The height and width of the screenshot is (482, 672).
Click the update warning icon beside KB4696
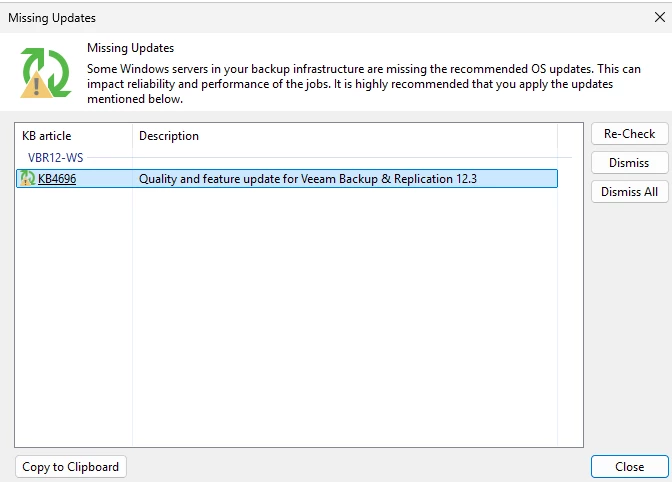27,178
